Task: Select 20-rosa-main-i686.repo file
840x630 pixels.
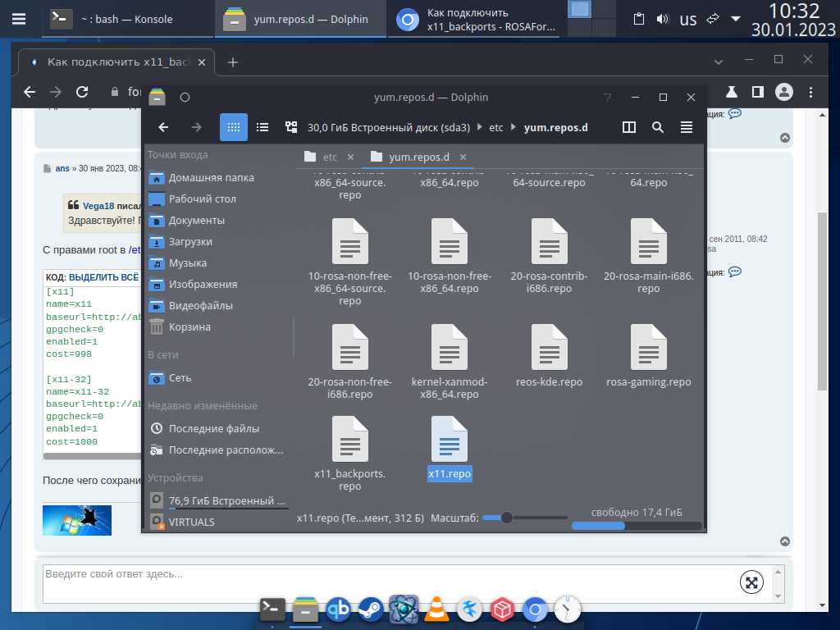Action: tap(649, 256)
